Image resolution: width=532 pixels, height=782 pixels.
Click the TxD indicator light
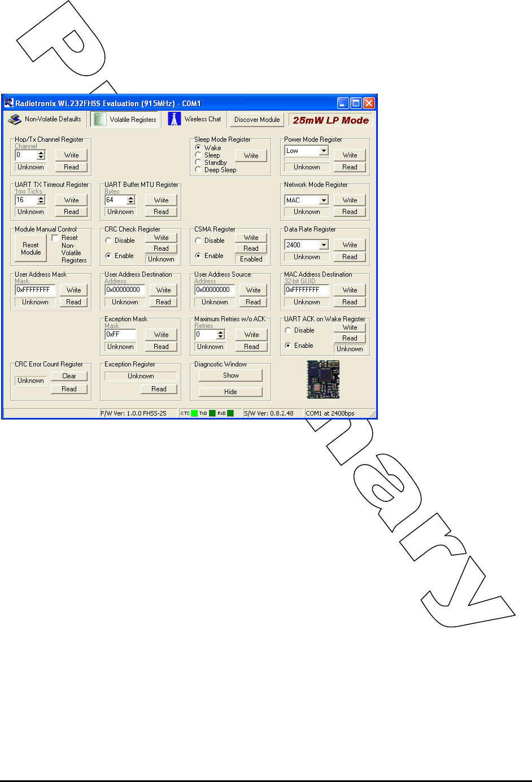coord(212,413)
